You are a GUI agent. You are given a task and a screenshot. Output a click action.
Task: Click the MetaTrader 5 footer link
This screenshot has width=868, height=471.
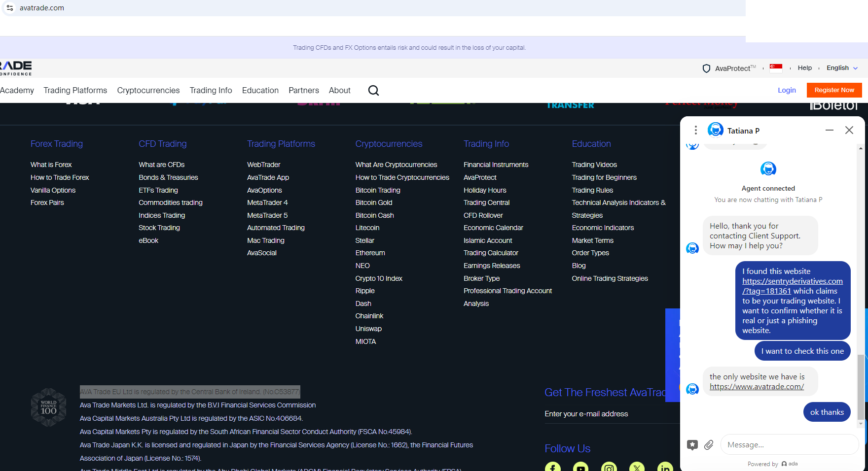pyautogui.click(x=267, y=215)
